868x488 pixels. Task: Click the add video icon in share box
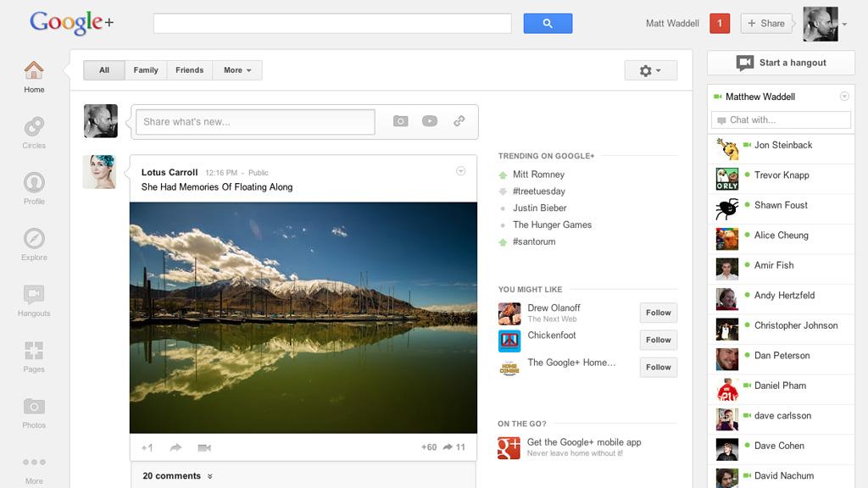[x=430, y=121]
